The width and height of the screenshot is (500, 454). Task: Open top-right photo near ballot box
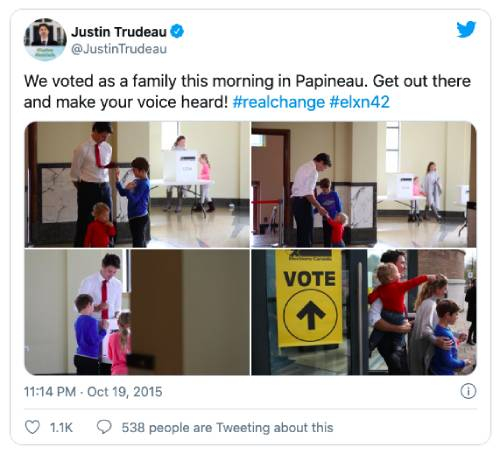click(x=364, y=184)
